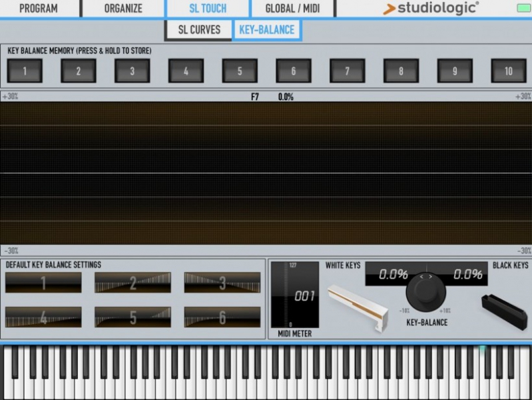Load default key balance setting 4

(x=43, y=317)
